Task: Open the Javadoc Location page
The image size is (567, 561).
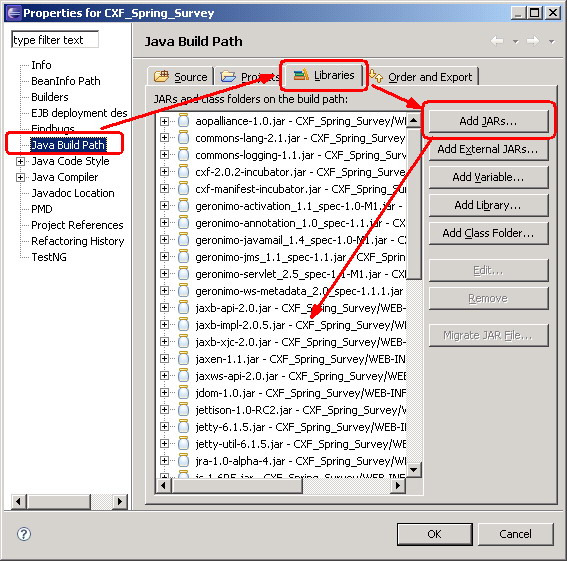Action: click(x=73, y=193)
